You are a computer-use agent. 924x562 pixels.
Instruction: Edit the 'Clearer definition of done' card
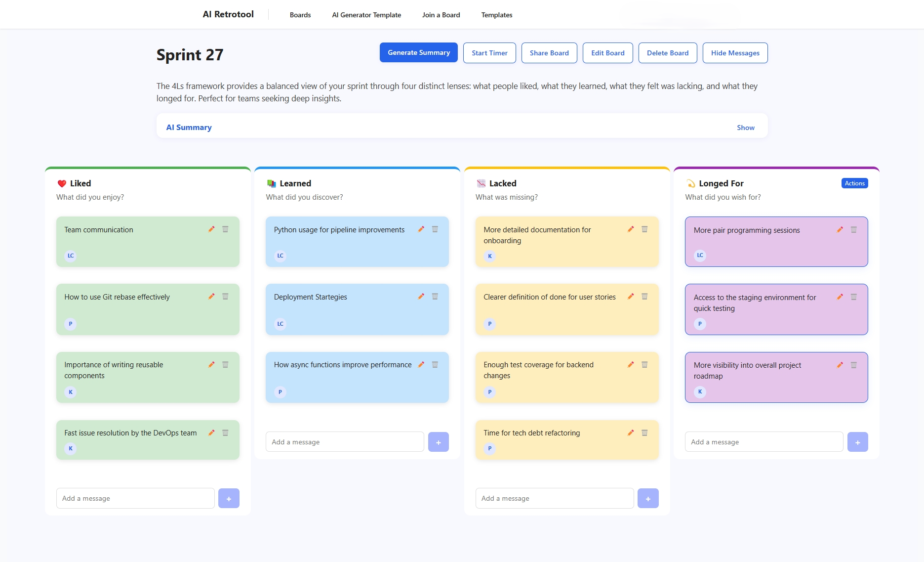[x=631, y=296]
